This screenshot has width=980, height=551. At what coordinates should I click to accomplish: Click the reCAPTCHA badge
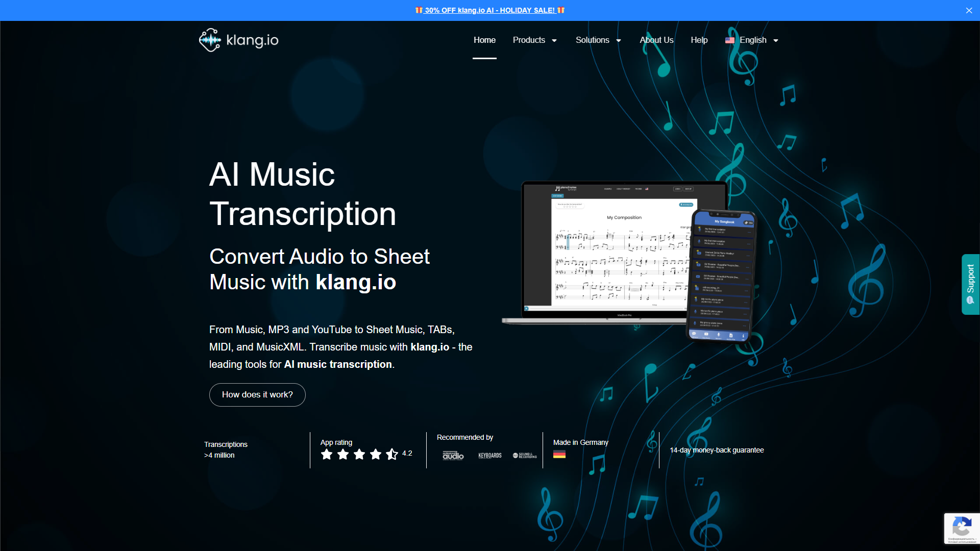pos(962,529)
